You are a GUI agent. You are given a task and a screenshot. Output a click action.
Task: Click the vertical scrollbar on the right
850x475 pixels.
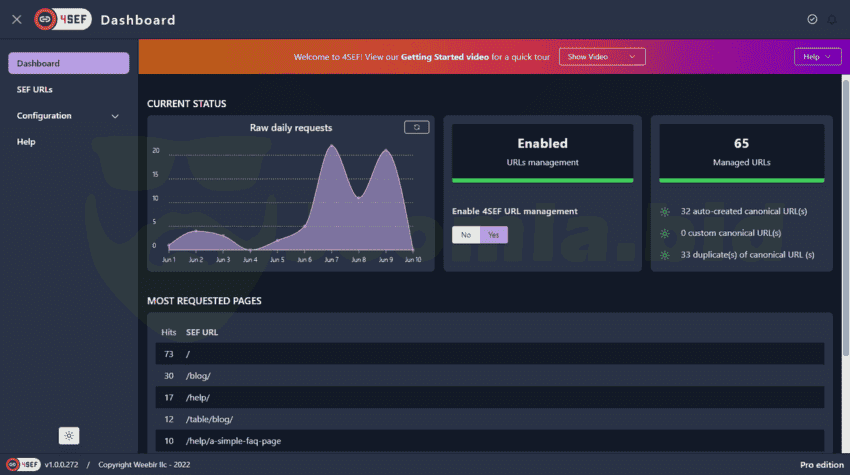click(x=845, y=200)
